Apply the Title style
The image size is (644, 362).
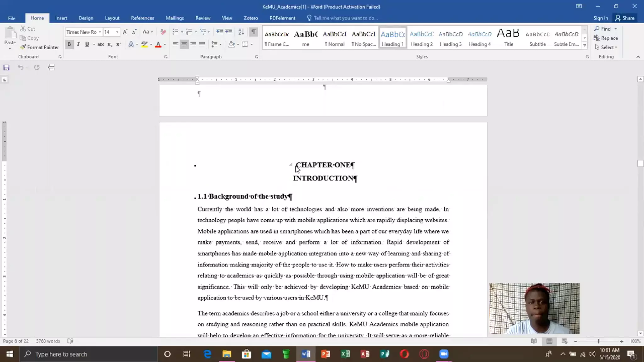pyautogui.click(x=508, y=37)
